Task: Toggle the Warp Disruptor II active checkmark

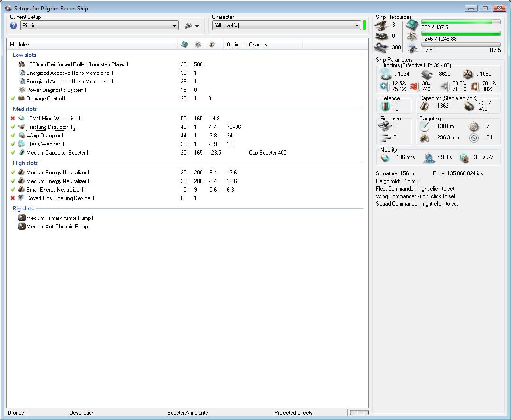Action: (13, 135)
